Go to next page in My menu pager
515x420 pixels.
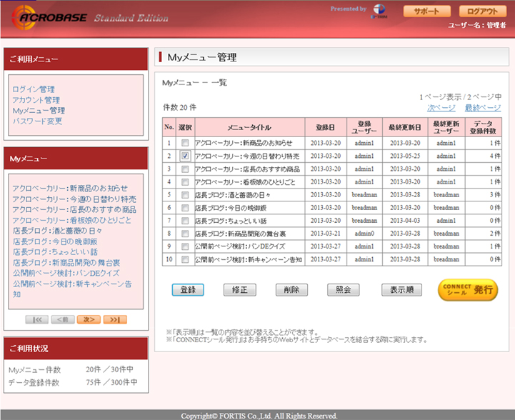click(89, 319)
